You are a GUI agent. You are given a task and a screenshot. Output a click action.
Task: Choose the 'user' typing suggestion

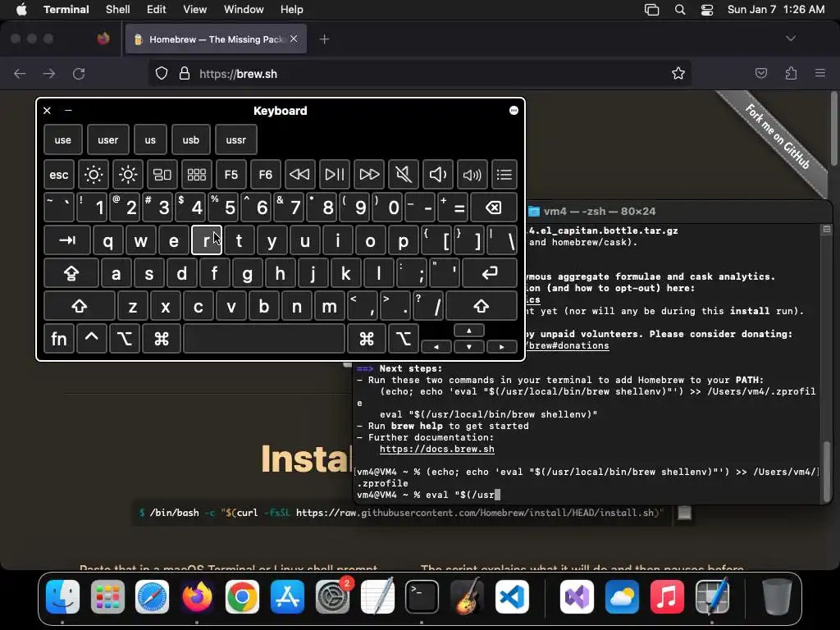click(108, 139)
